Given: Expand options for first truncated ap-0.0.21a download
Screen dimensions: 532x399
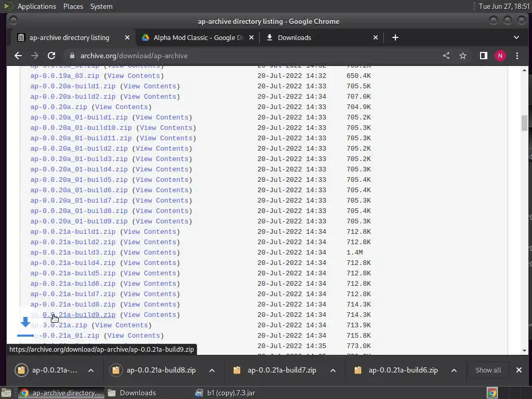Looking at the screenshot, I should point(91,370).
